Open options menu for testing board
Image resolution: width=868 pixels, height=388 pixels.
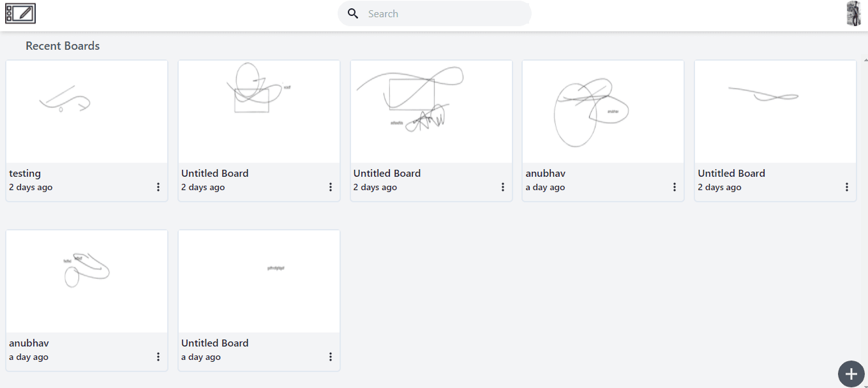pos(158,187)
